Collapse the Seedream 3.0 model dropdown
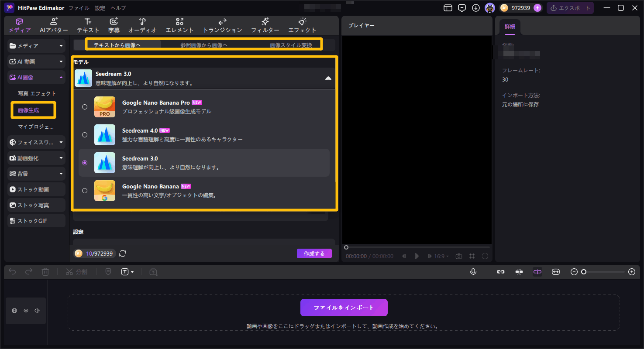Image resolution: width=644 pixels, height=349 pixels. point(328,78)
